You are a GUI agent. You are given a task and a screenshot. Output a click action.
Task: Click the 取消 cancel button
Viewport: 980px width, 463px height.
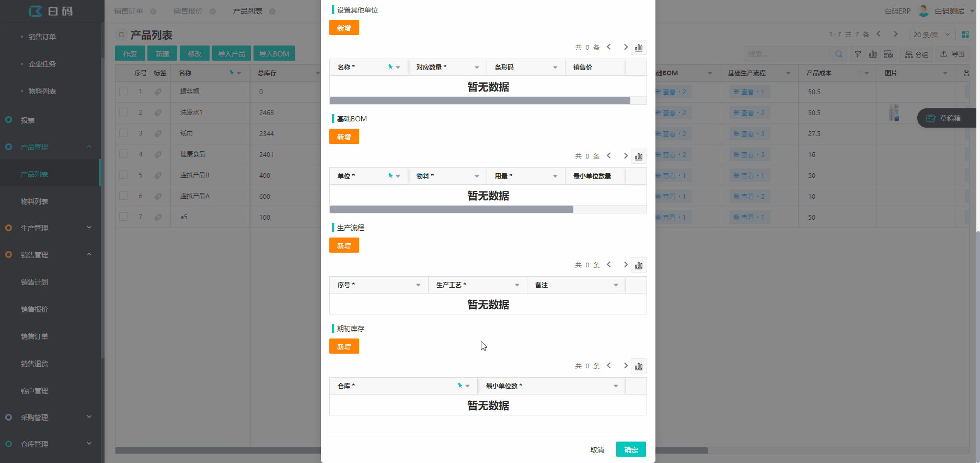[x=597, y=450]
